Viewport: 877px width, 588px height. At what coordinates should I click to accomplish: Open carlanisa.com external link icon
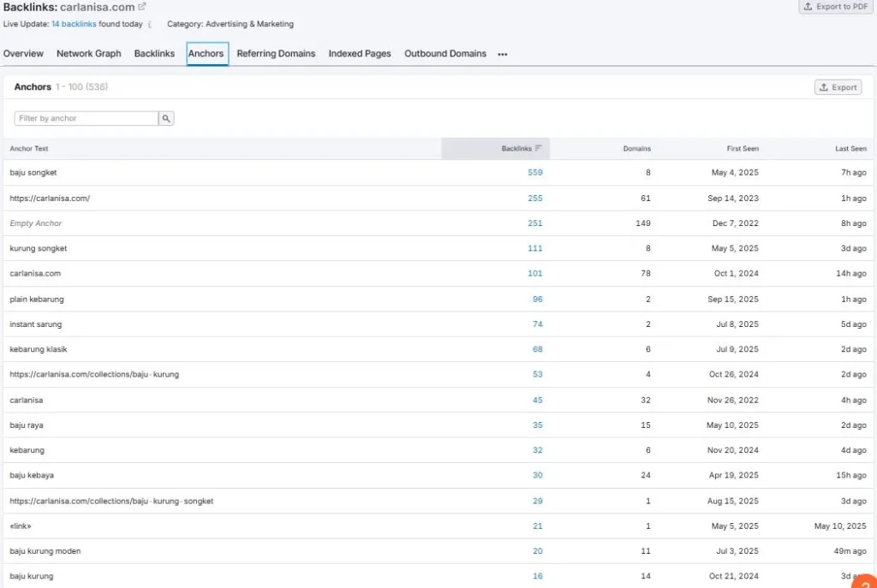pos(142,7)
